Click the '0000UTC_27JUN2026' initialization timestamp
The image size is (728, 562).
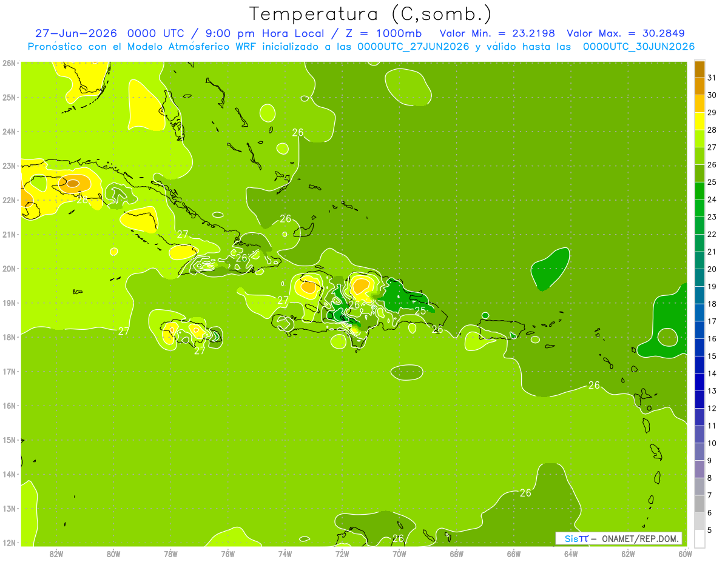413,47
